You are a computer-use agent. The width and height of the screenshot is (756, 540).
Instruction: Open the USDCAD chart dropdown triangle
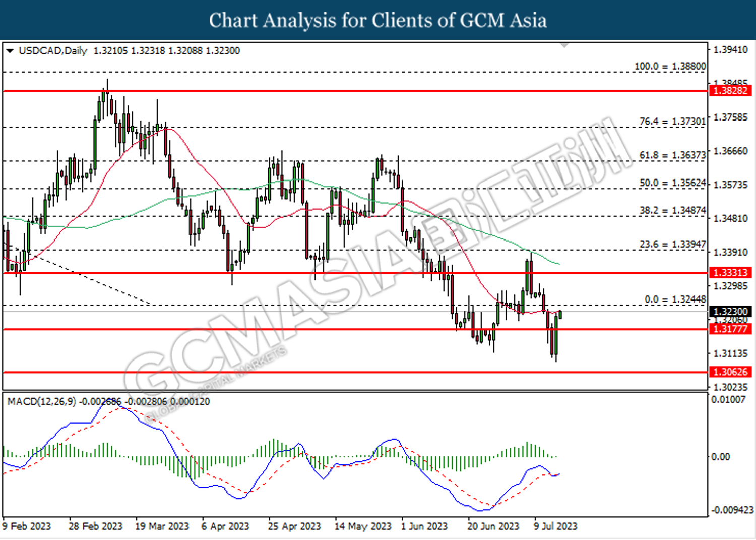click(10, 51)
